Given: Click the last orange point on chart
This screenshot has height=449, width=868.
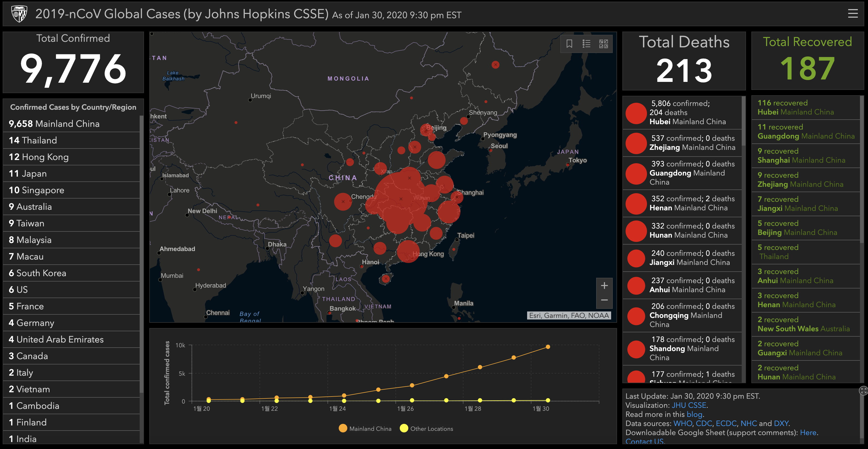Looking at the screenshot, I should pyautogui.click(x=548, y=347).
